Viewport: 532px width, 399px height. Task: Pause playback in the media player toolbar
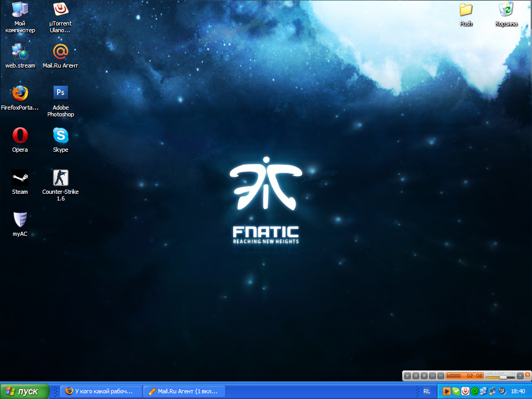(416, 376)
